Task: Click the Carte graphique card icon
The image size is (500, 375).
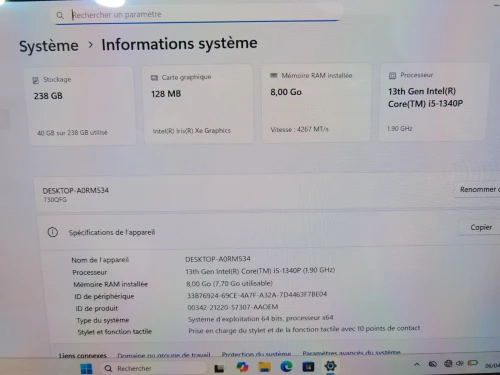Action: pyautogui.click(x=154, y=78)
